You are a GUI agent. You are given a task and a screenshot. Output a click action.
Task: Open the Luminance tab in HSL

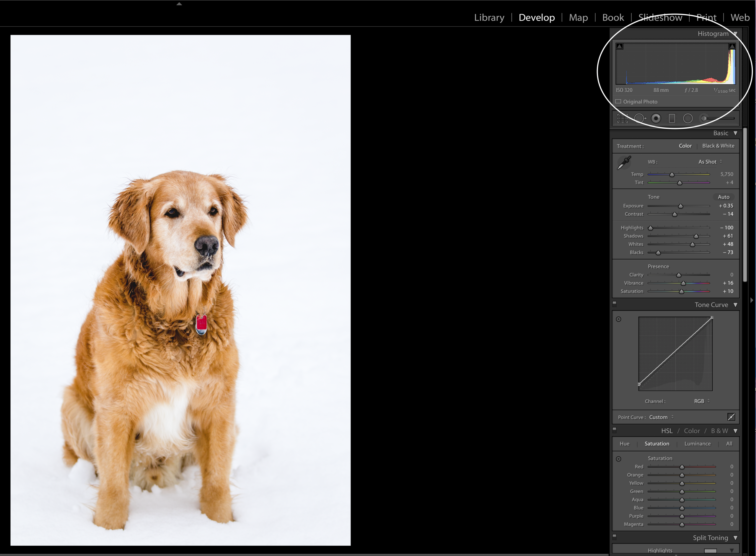click(x=697, y=443)
